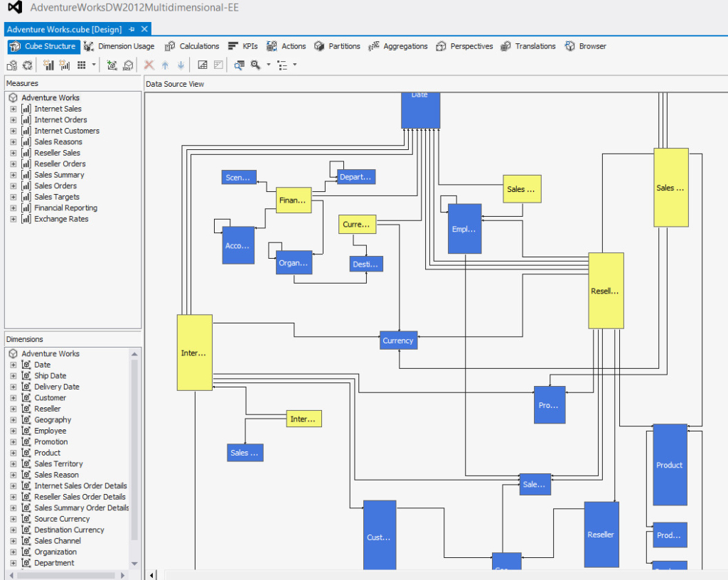Click the Zoom magnifier toolbar icon
The height and width of the screenshot is (580, 728).
255,65
